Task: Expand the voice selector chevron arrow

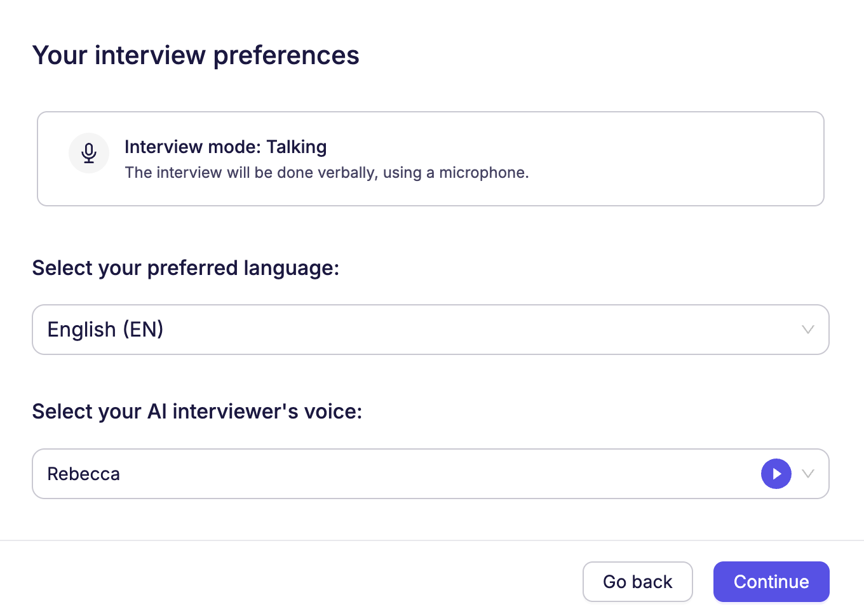Action: [807, 474]
